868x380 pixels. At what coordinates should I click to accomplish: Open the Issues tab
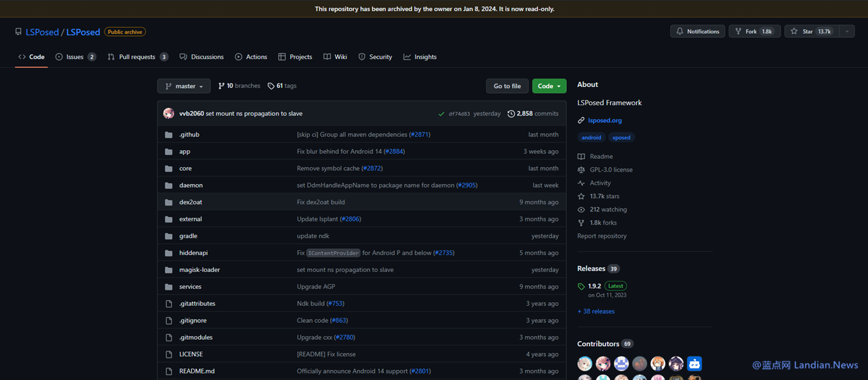[75, 57]
